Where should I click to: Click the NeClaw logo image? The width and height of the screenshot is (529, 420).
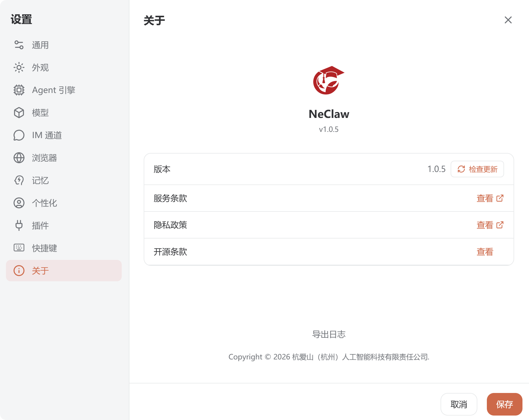(329, 80)
